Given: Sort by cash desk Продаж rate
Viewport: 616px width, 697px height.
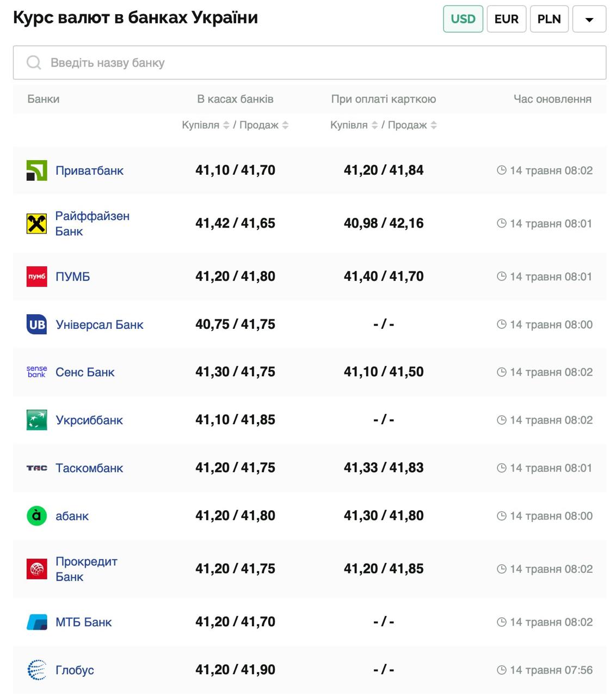Looking at the screenshot, I should (285, 125).
